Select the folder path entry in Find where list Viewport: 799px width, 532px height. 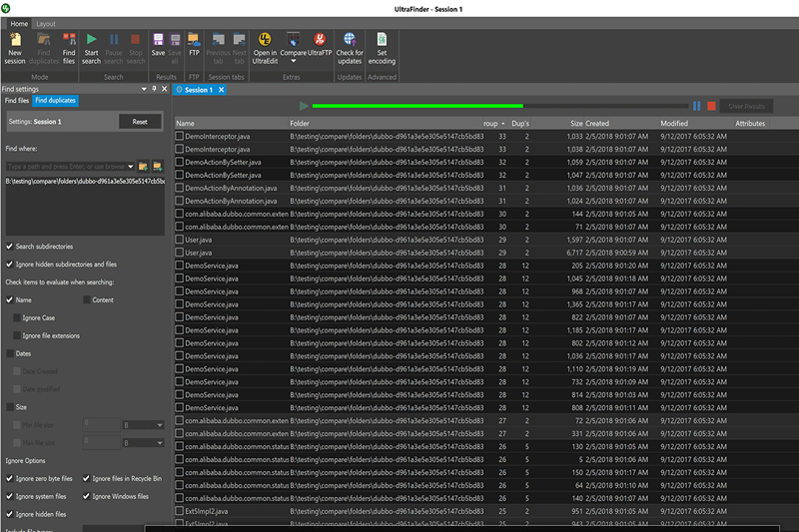pos(85,182)
